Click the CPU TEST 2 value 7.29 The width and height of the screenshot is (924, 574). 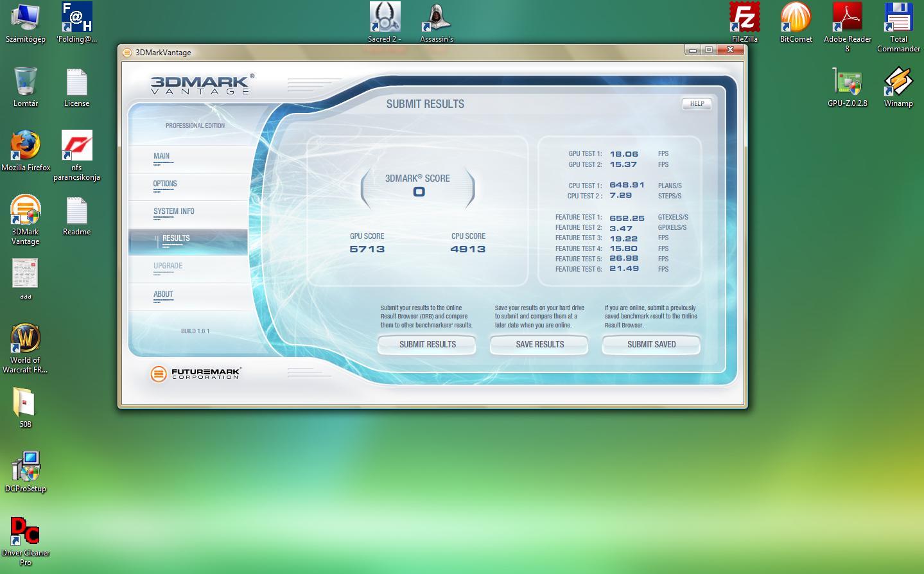pyautogui.click(x=621, y=195)
